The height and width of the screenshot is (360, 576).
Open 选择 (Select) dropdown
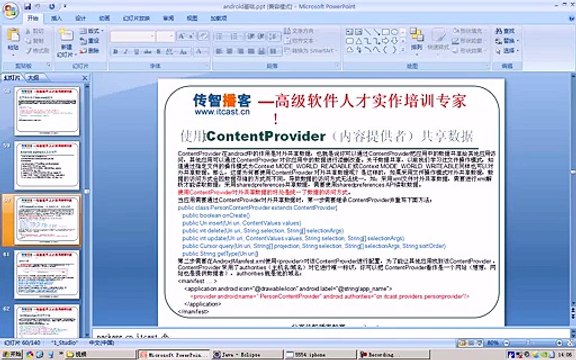pos(507,51)
